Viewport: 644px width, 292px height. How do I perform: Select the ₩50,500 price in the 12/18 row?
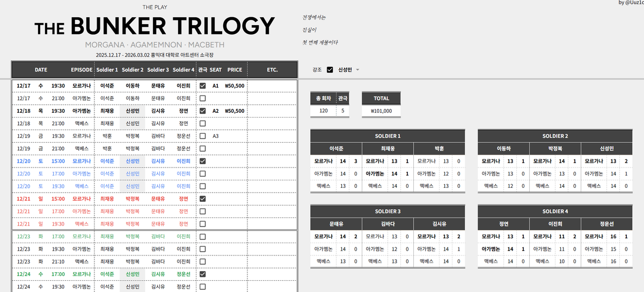235,111
